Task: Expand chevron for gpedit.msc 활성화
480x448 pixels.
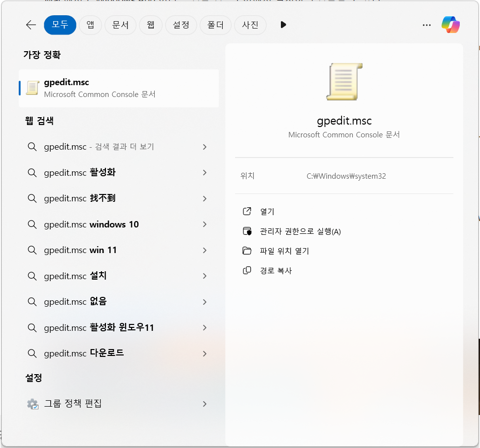Action: [x=205, y=172]
